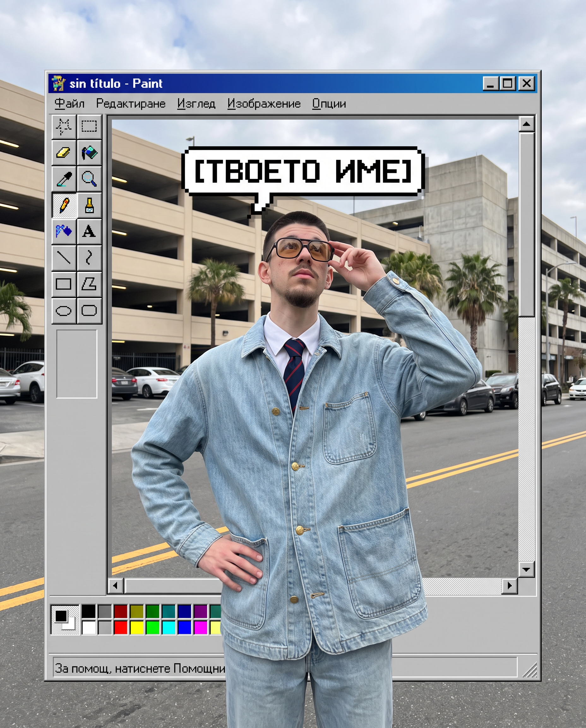The height and width of the screenshot is (728, 586).
Task: Click the window resize grip corner
Action: pyautogui.click(x=529, y=670)
